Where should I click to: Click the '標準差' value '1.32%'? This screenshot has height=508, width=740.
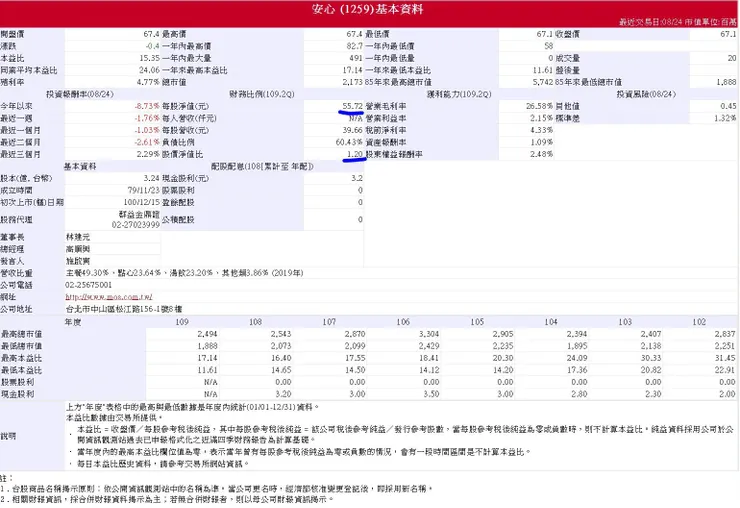click(x=725, y=118)
